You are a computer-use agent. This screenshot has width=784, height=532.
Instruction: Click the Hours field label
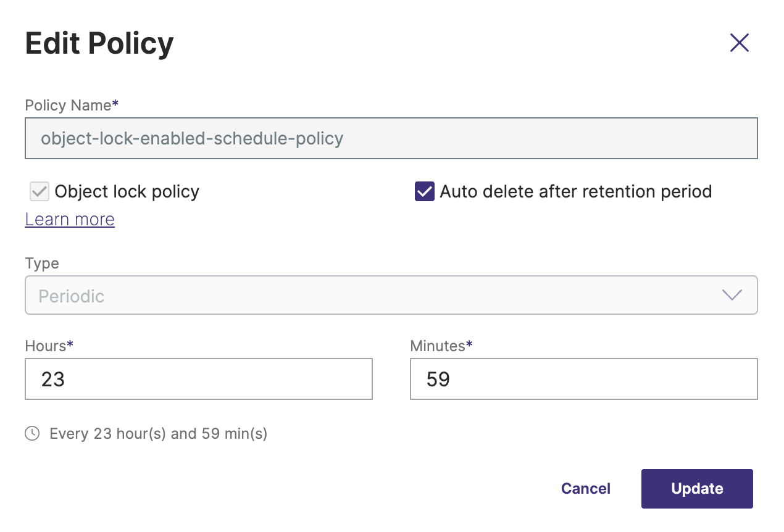coord(46,346)
